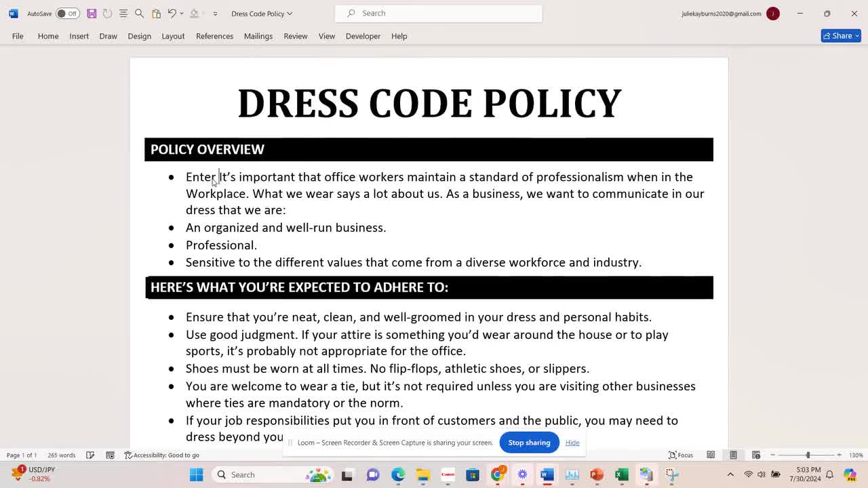Open the References ribbon tab
868x488 pixels.
(x=214, y=36)
